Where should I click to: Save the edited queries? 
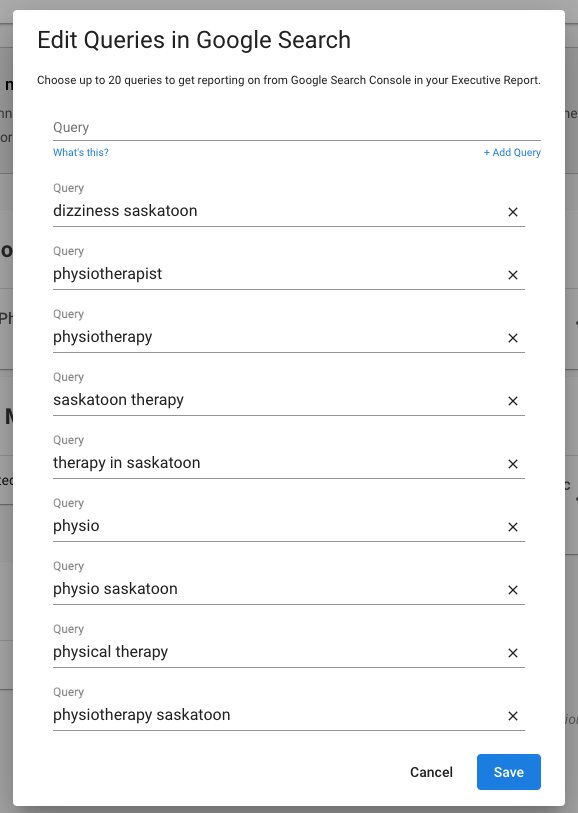pos(508,772)
